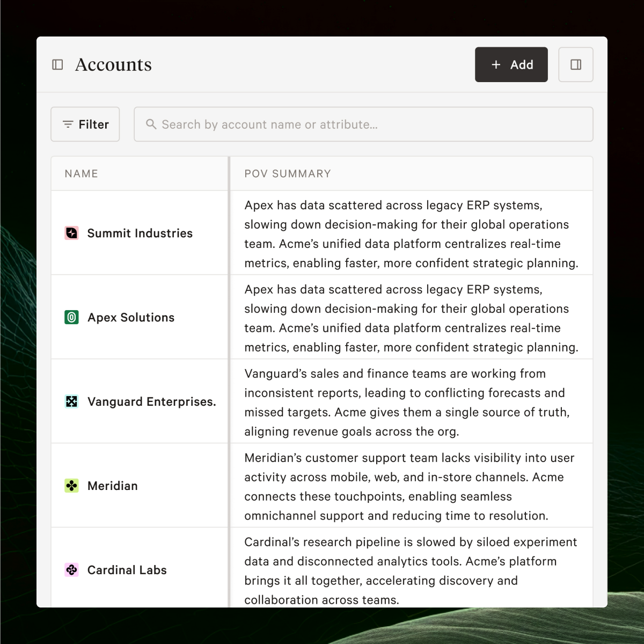Select Summit Industries POV summary text
This screenshot has width=644, height=644.
[411, 234]
